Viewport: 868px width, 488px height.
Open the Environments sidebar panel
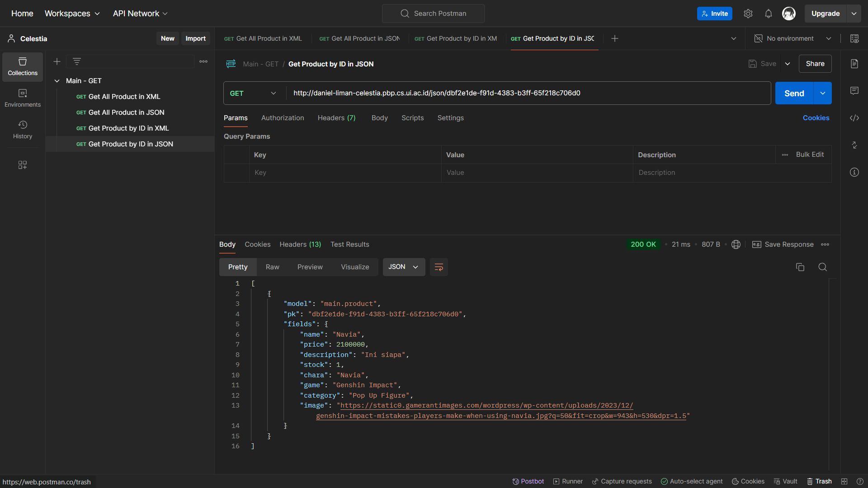point(23,98)
